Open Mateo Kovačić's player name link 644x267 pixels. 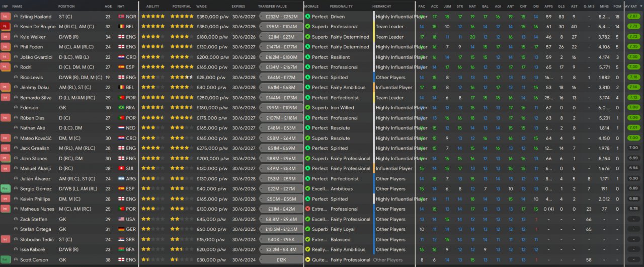coord(36,138)
